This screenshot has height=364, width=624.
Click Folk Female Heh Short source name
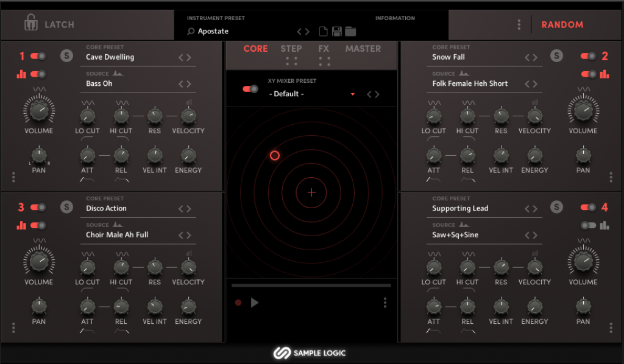pos(470,83)
